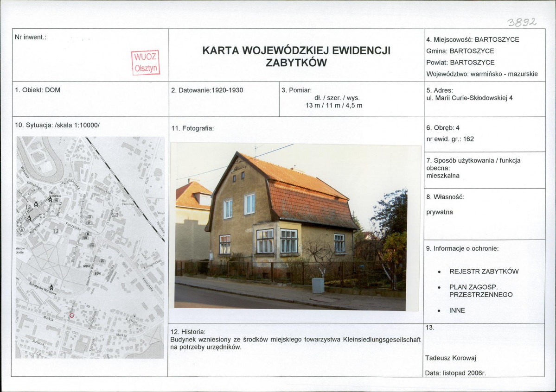Click the red circle marker on the map
The width and height of the screenshot is (556, 392).
(71, 316)
